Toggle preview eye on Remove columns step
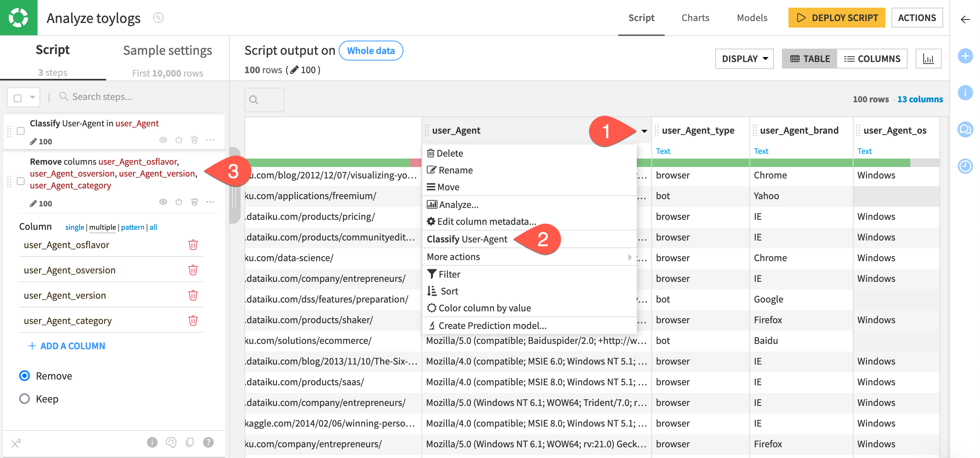 tap(163, 202)
